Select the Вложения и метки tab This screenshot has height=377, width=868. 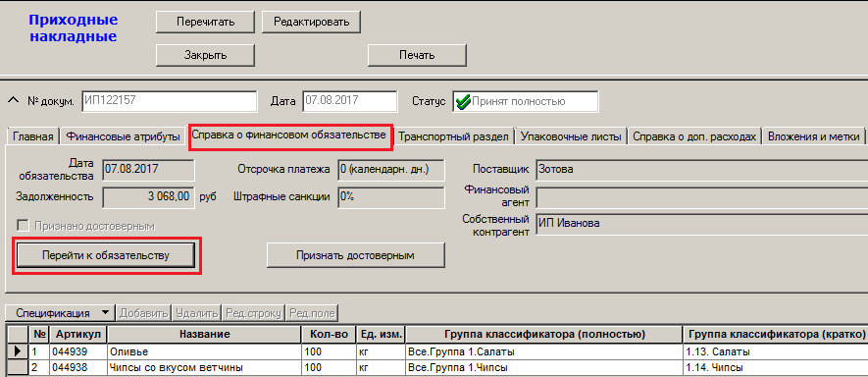813,136
